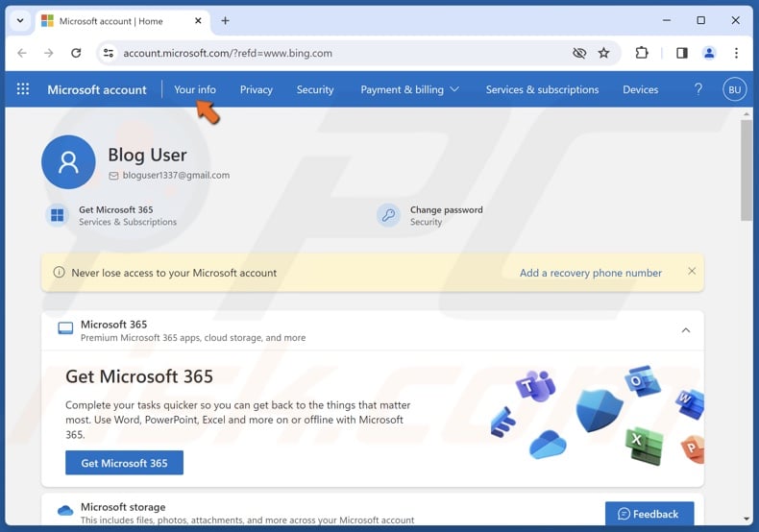Click the scrollbar up arrow
The width and height of the screenshot is (759, 532).
(x=746, y=114)
